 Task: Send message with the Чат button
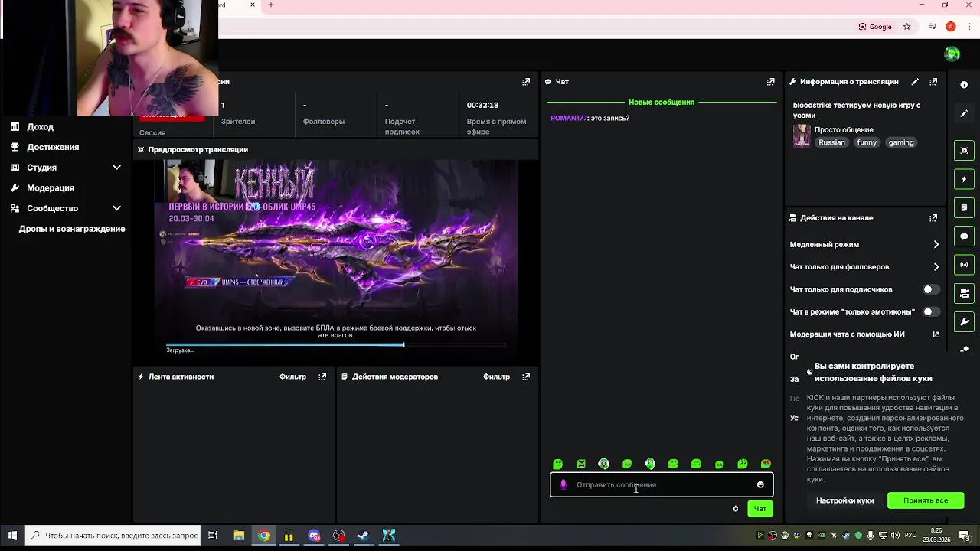click(759, 509)
